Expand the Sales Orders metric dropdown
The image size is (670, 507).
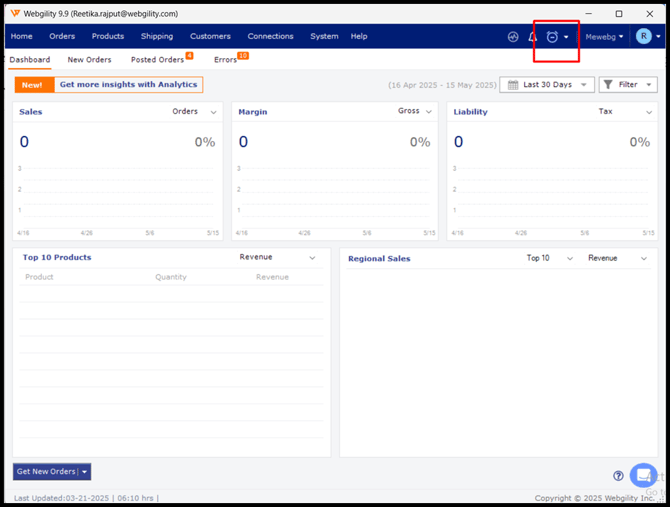pyautogui.click(x=213, y=113)
